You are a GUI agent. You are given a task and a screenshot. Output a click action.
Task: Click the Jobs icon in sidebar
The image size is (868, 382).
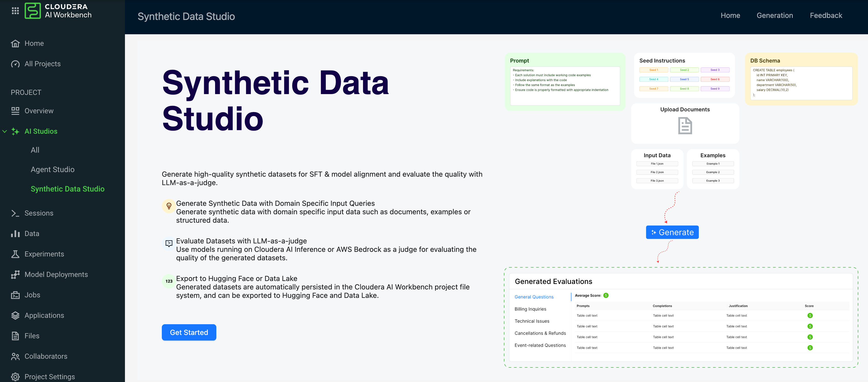coord(15,295)
